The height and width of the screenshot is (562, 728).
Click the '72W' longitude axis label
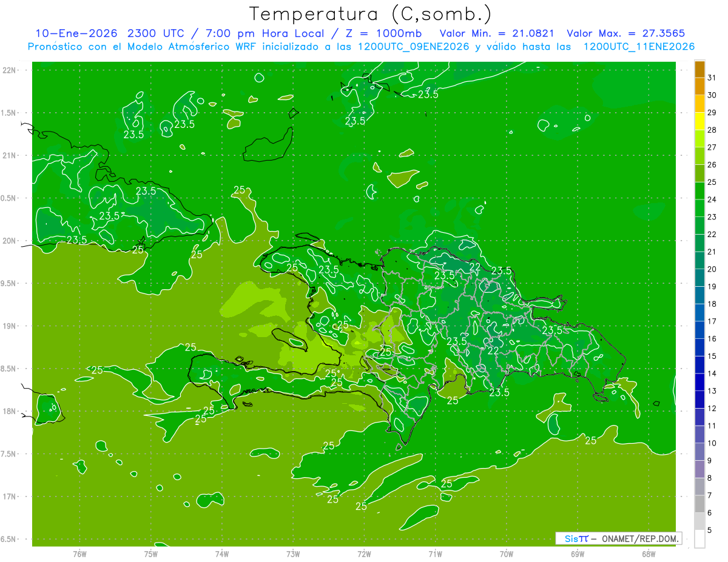coord(364,554)
